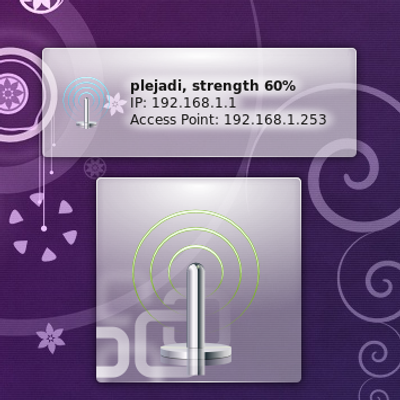This screenshot has height=400, width=400.
Task: Click the hanging pendant dot on the left
Action: click(x=43, y=228)
